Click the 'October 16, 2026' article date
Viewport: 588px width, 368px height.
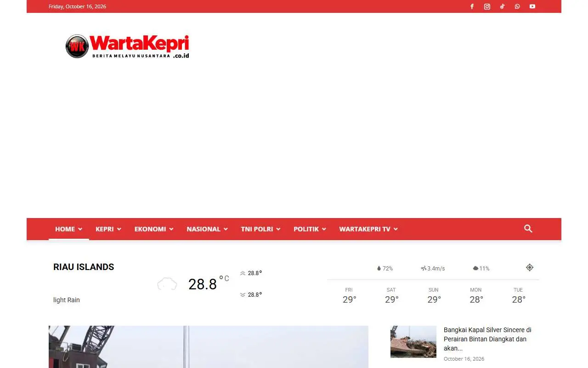(x=464, y=359)
